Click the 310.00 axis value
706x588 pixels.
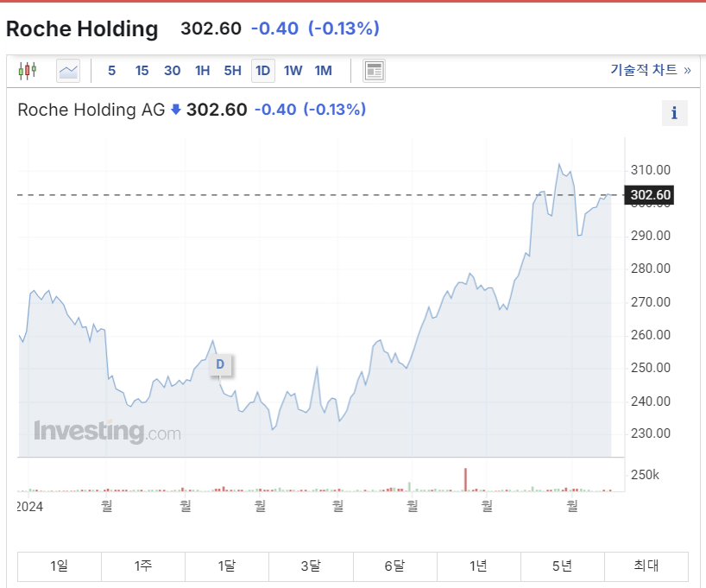coord(650,170)
